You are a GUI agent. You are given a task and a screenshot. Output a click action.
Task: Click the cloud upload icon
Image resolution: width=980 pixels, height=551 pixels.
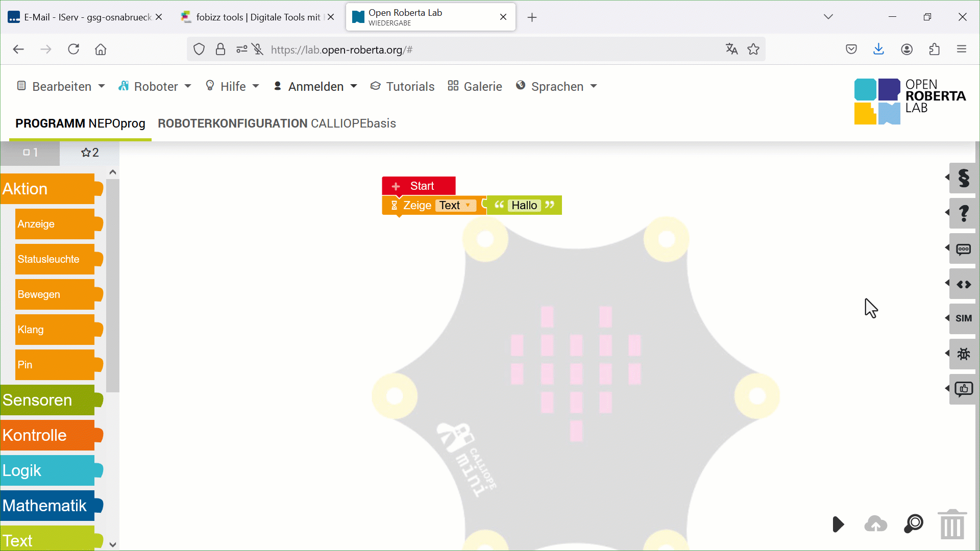875,524
